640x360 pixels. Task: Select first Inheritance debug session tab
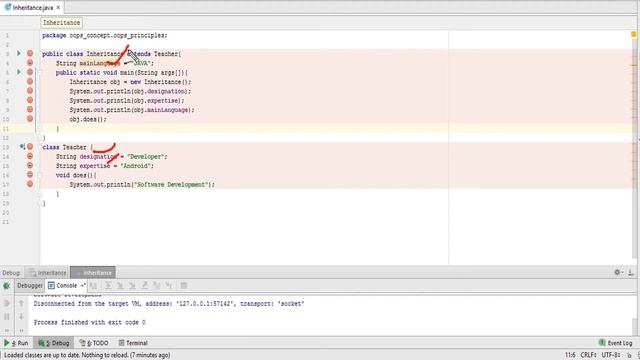pyautogui.click(x=48, y=273)
